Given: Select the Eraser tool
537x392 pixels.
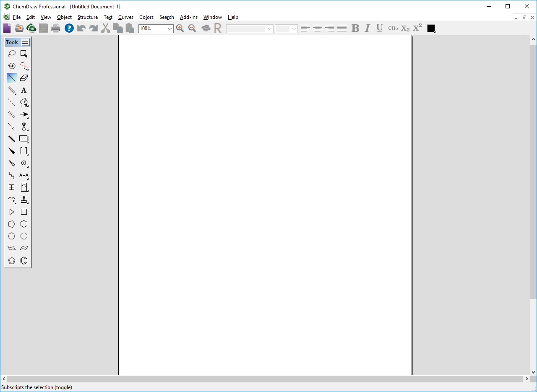Looking at the screenshot, I should tap(24, 78).
